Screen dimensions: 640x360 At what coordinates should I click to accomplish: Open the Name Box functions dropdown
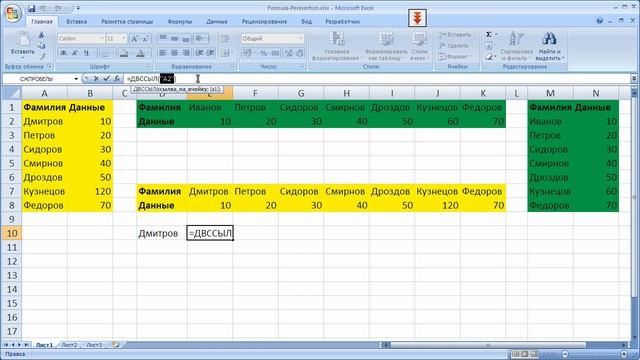[x=76, y=78]
